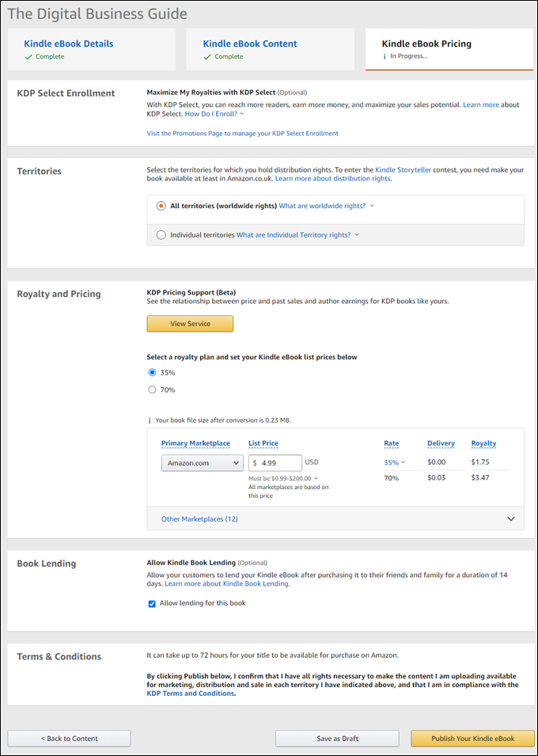The height and width of the screenshot is (756, 538).
Task: Select Individual territories radio button
Action: [x=161, y=235]
